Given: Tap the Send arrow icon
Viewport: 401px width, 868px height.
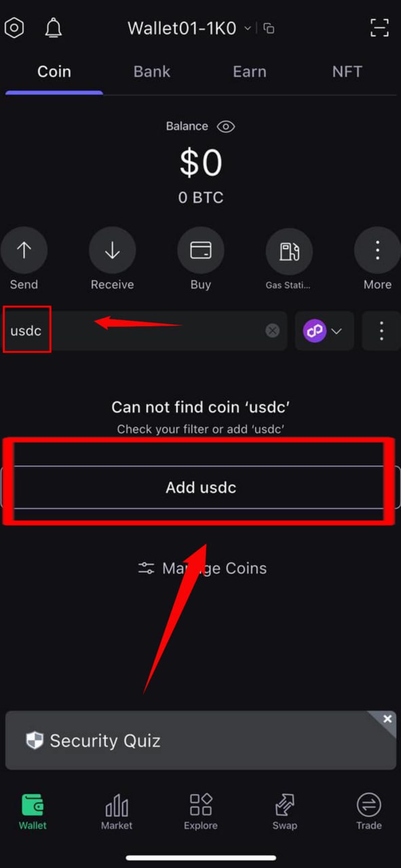Looking at the screenshot, I should click(x=24, y=251).
